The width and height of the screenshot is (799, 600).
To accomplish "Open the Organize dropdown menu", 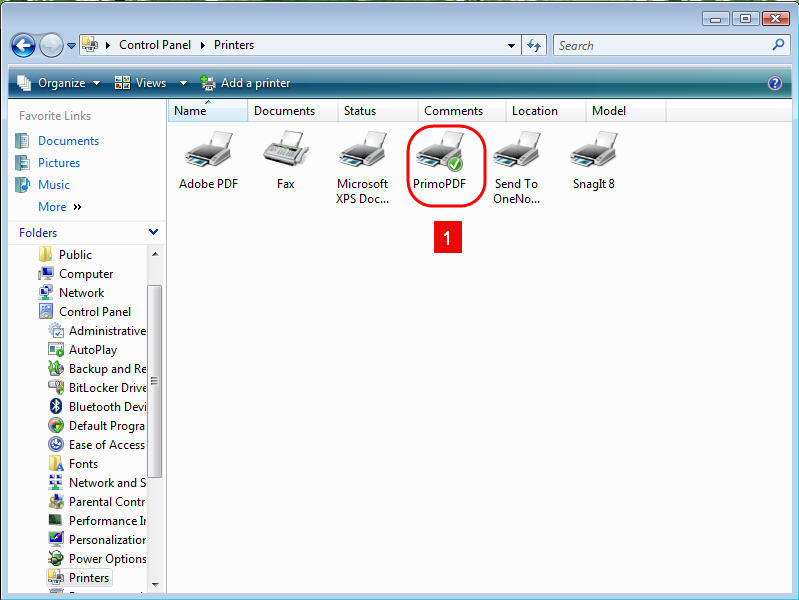I will pos(59,83).
